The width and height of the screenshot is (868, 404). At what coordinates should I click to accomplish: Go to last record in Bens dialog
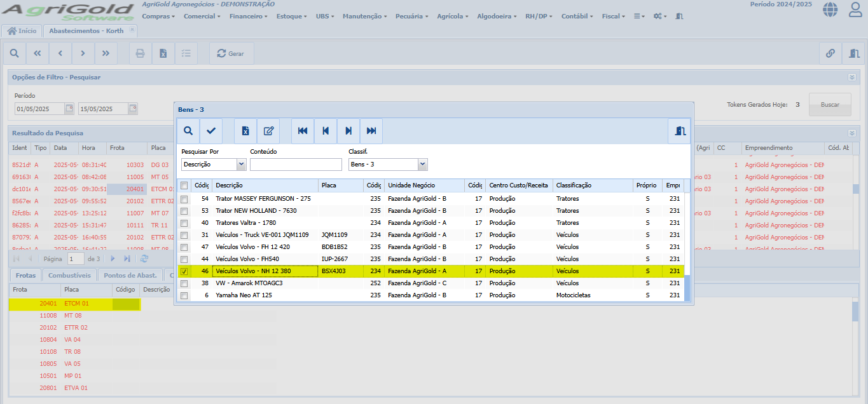click(371, 131)
